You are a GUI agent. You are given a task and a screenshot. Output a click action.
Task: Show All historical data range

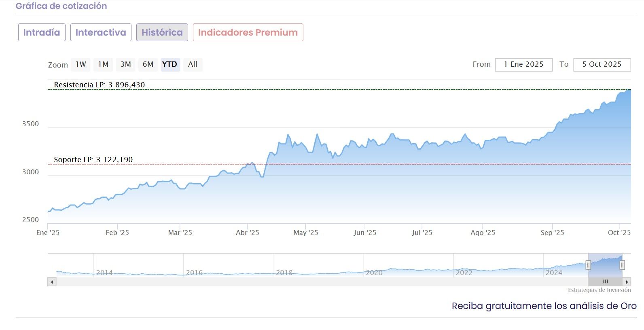tap(193, 64)
